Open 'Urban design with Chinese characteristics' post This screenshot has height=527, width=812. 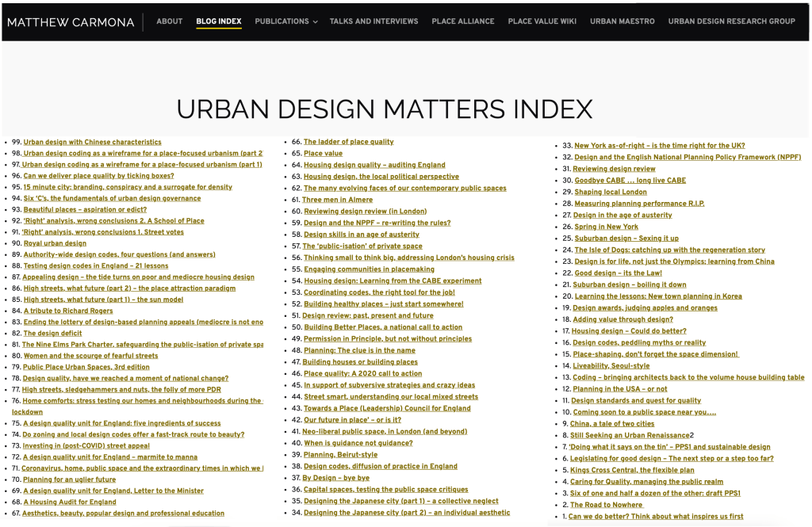pos(92,142)
